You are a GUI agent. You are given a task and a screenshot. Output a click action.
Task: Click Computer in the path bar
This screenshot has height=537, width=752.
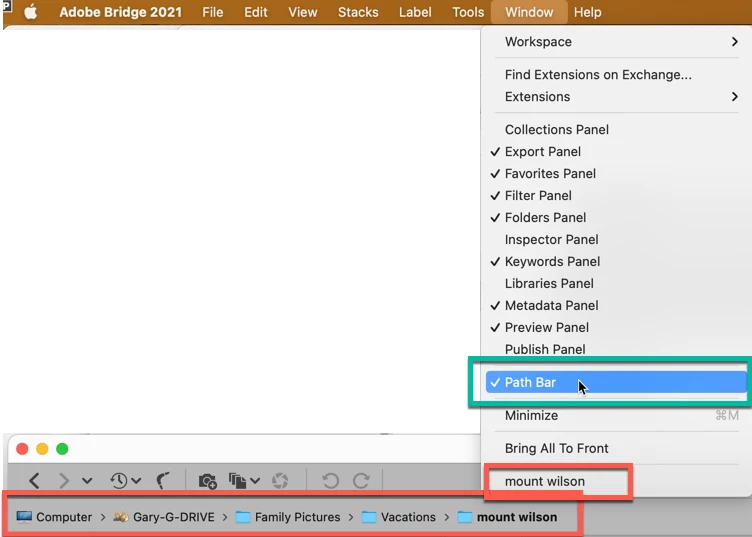54,517
